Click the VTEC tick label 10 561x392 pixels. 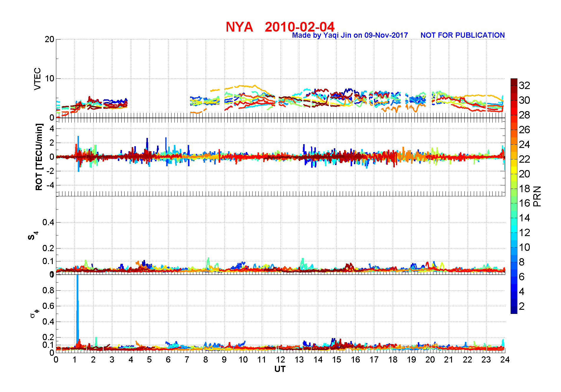click(49, 78)
